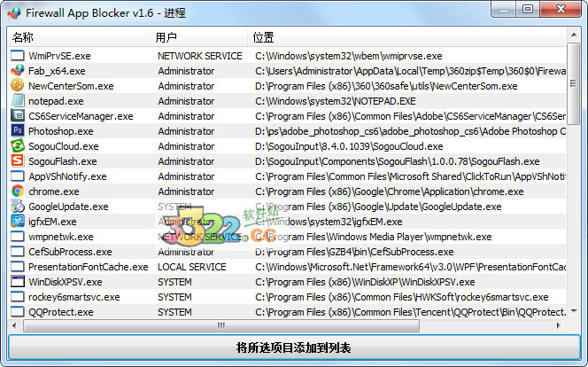Sort by the 用户 column header
This screenshot has height=367, width=588.
pyautogui.click(x=198, y=37)
